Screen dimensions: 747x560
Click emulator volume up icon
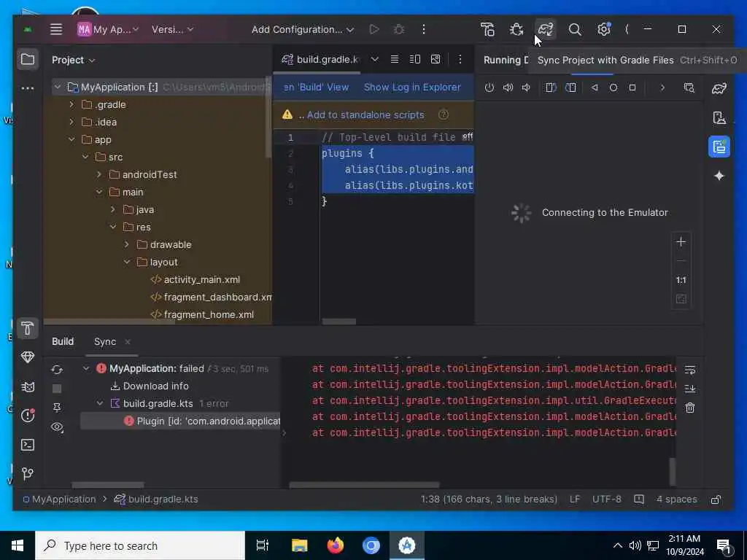(x=508, y=87)
